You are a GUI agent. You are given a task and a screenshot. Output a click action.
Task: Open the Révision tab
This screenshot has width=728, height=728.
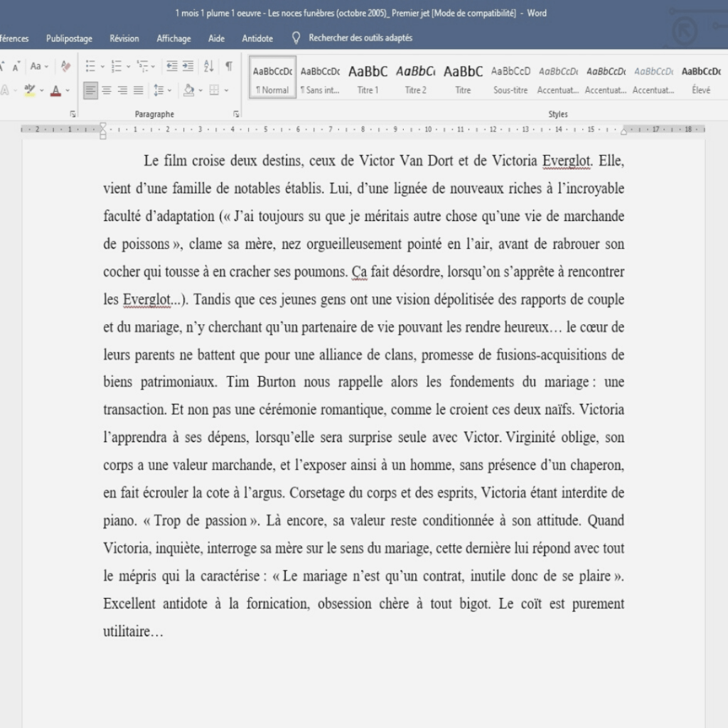(124, 38)
